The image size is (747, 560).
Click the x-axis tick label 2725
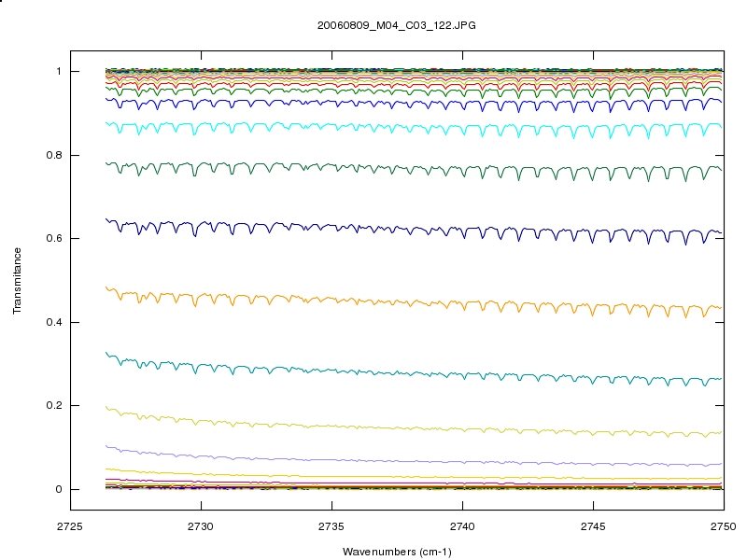70,526
